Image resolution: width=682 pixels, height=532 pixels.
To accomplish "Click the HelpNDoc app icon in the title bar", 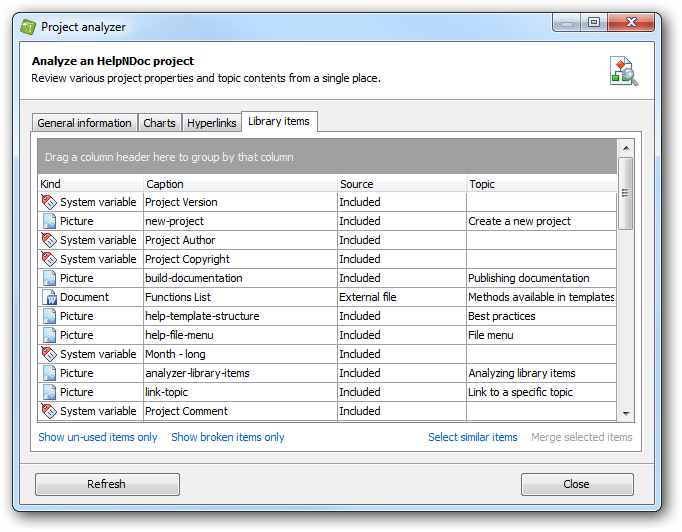I will pyautogui.click(x=28, y=27).
